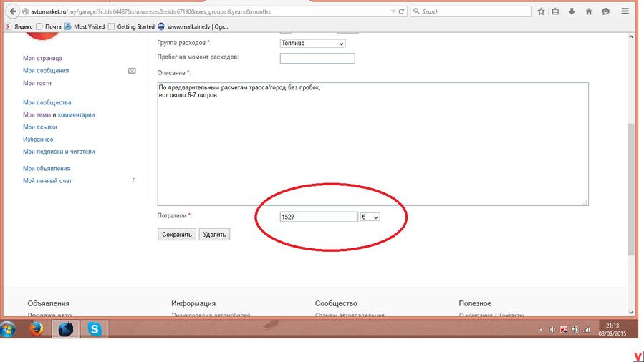Focus the Пробег на момент расходов field
Image resolution: width=644 pixels, height=362 pixels.
(x=317, y=58)
